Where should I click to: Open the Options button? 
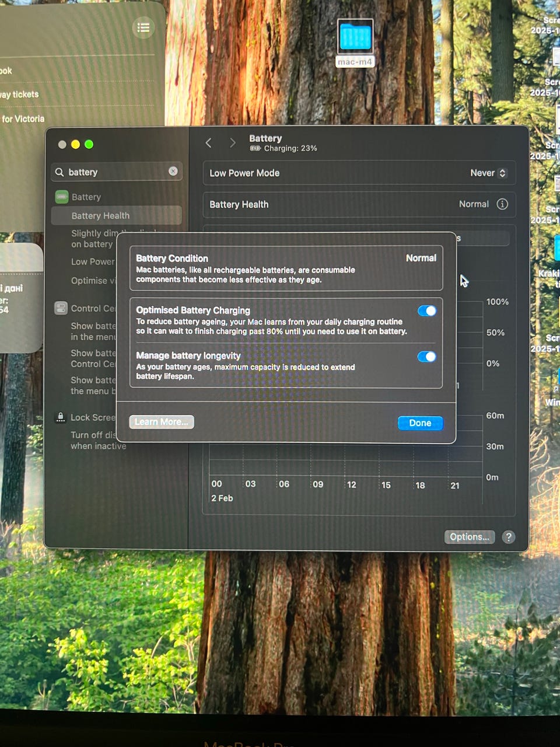469,537
